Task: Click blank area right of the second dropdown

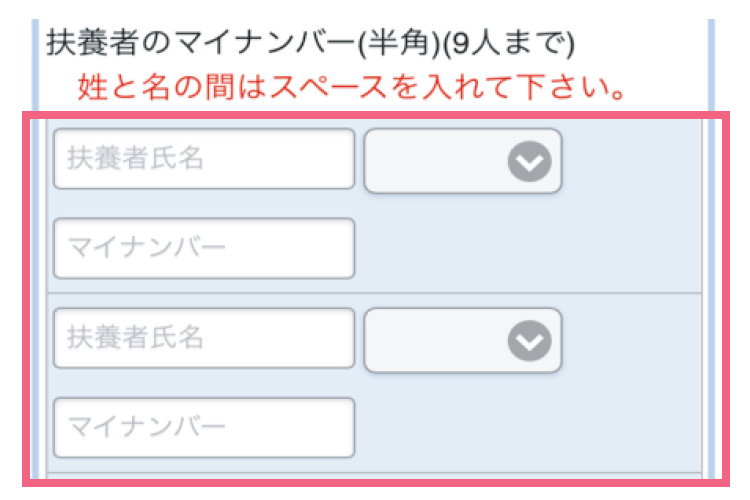Action: coord(630,339)
